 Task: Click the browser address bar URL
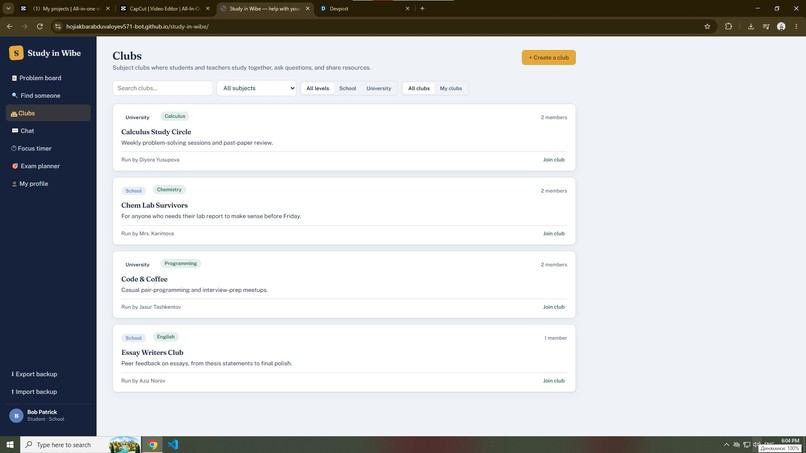(x=137, y=26)
